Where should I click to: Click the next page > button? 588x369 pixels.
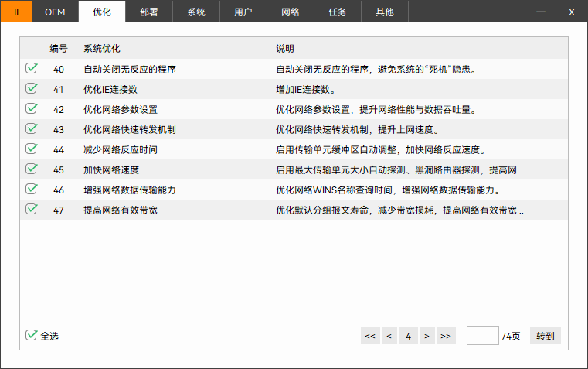pos(426,336)
